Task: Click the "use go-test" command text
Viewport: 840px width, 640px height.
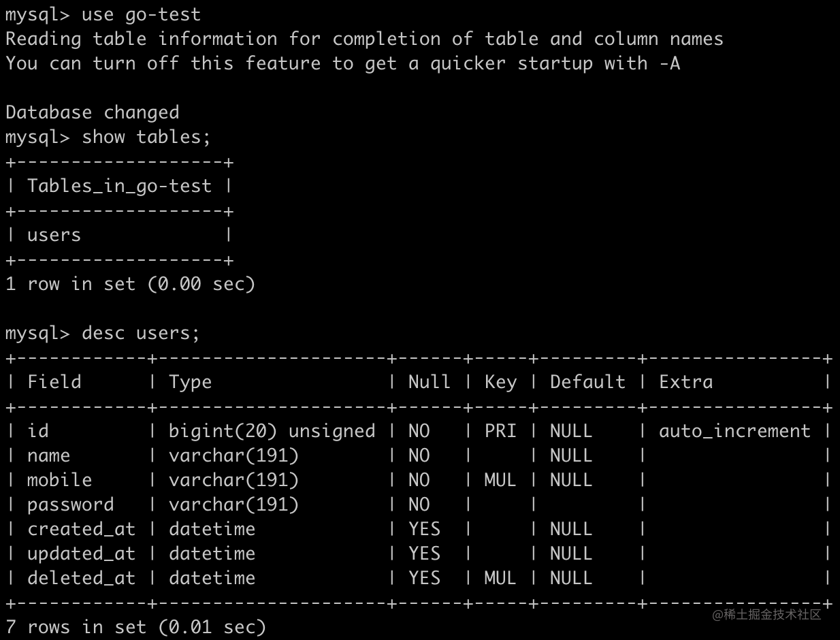Action: click(141, 14)
